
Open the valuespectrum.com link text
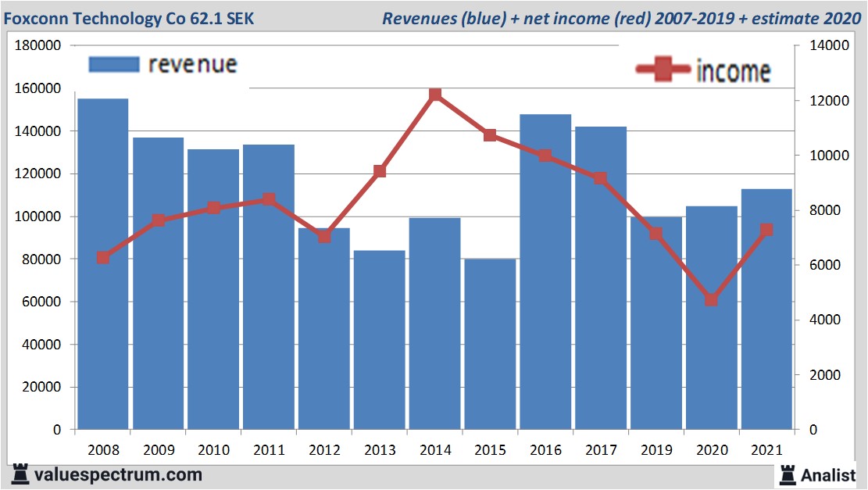tap(118, 474)
